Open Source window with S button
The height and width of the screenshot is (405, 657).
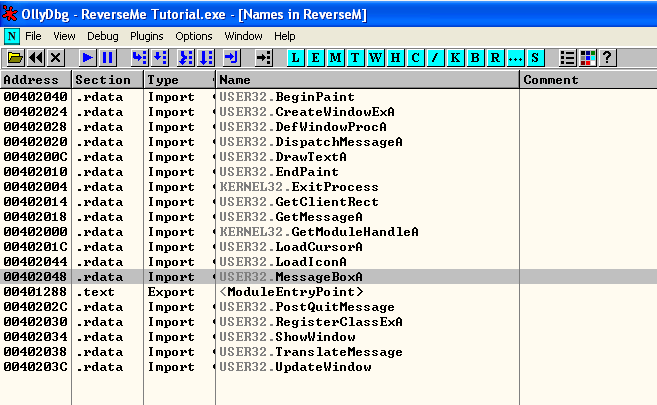(535, 57)
